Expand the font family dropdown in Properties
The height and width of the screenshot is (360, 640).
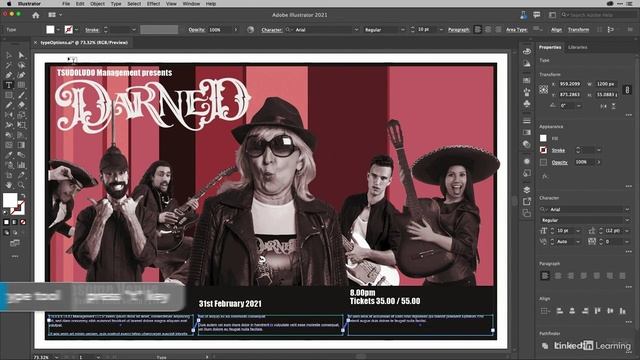tap(627, 209)
